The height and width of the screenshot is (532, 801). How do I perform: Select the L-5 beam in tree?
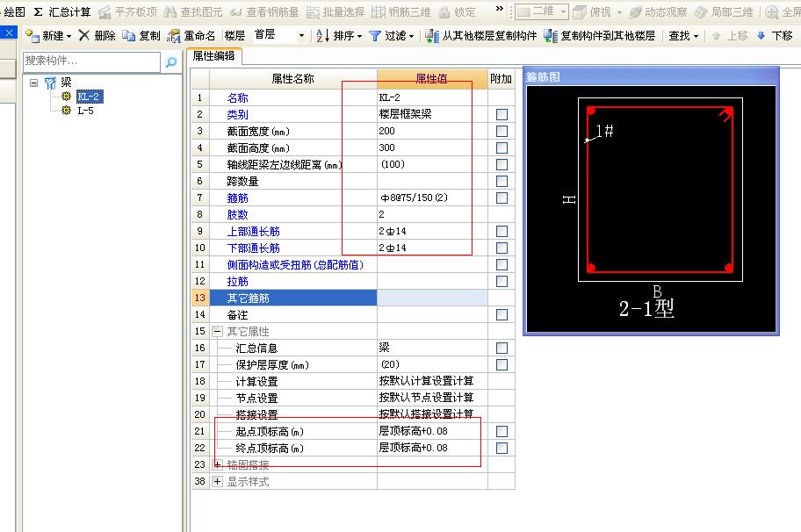click(85, 111)
